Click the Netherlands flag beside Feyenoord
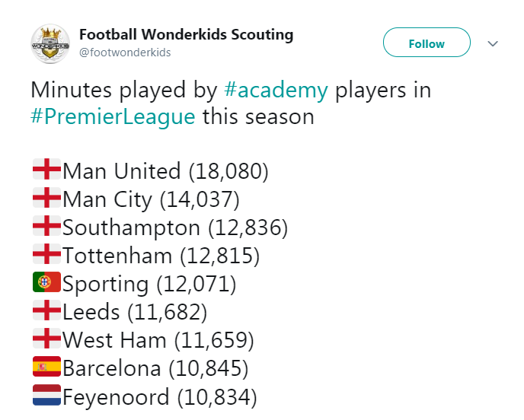 tap(46, 395)
